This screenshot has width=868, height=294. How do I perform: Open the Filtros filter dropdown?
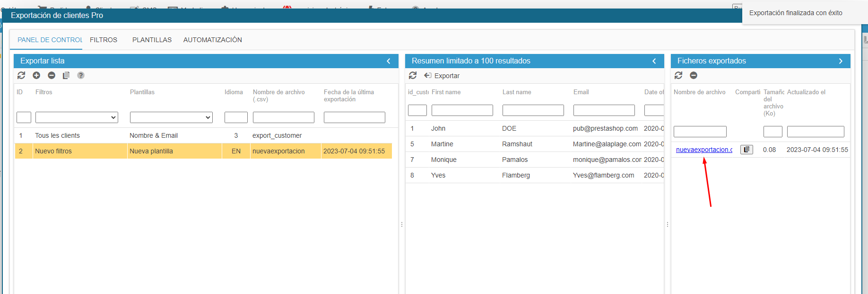tap(77, 117)
